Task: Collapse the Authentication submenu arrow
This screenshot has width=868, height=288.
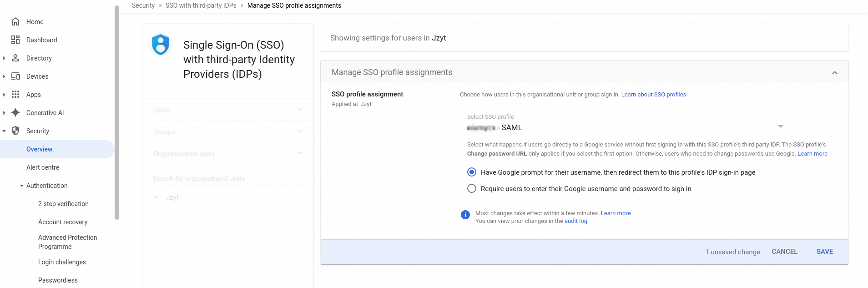Action: [22, 186]
